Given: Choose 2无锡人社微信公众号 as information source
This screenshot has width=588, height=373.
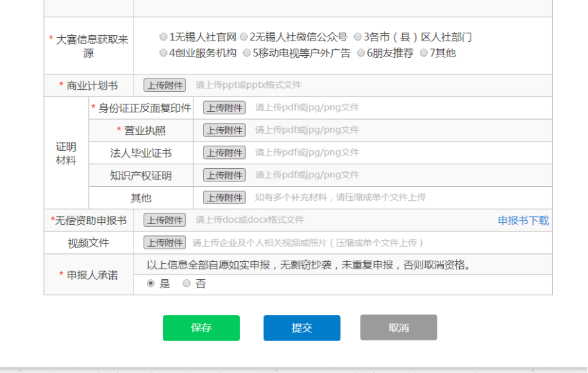Looking at the screenshot, I should click(x=244, y=37).
